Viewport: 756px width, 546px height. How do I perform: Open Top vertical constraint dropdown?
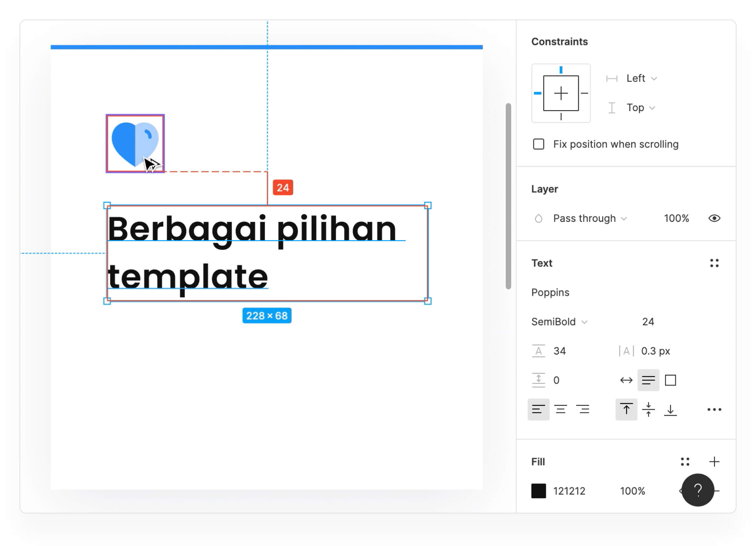tap(640, 108)
